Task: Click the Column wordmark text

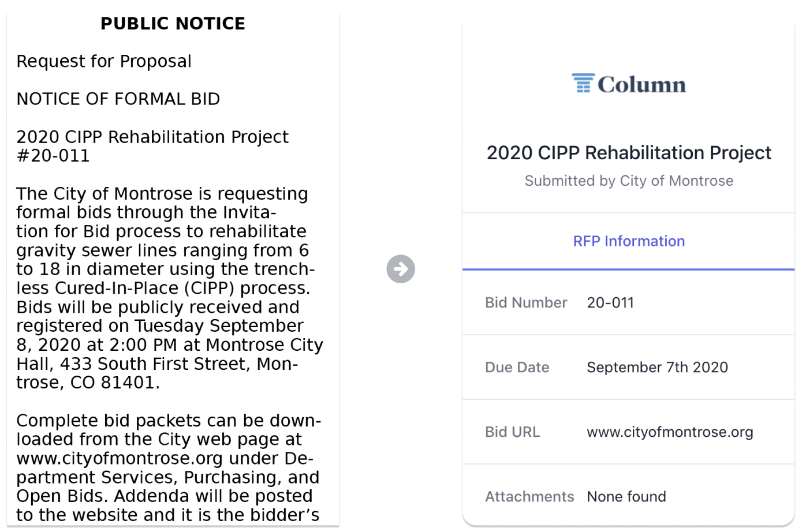Action: 641,85
